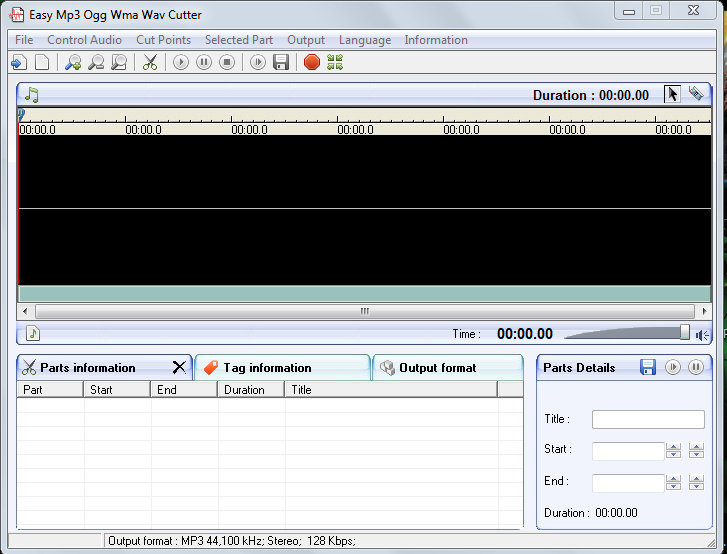This screenshot has width=727, height=554.
Task: Pause audio playback from the toolbar
Action: click(204, 62)
